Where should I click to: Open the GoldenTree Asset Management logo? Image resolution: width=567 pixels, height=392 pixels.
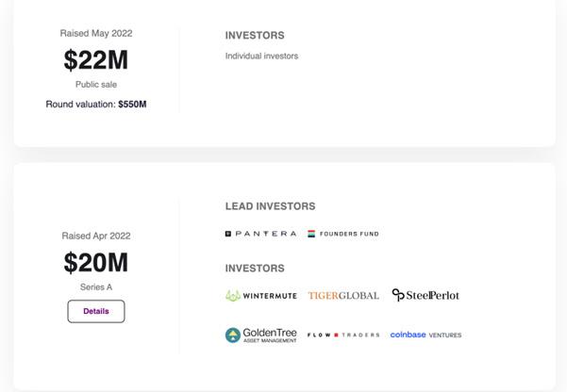(260, 335)
